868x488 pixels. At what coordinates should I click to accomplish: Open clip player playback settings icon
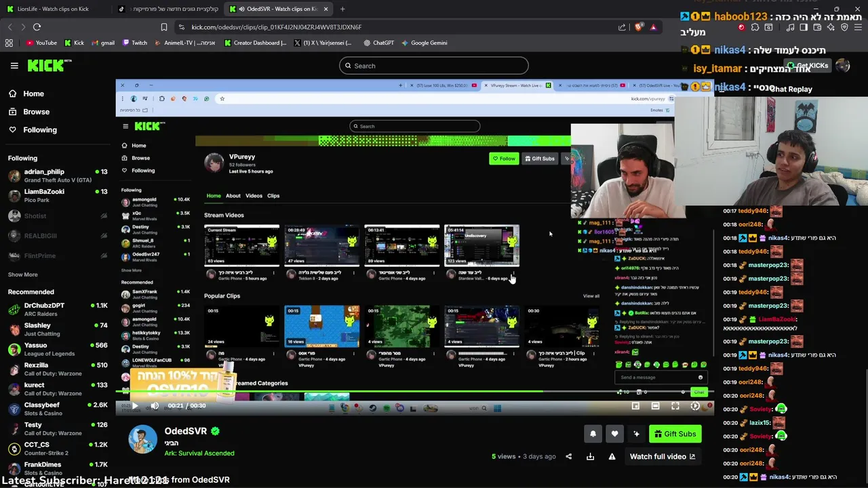pos(695,406)
